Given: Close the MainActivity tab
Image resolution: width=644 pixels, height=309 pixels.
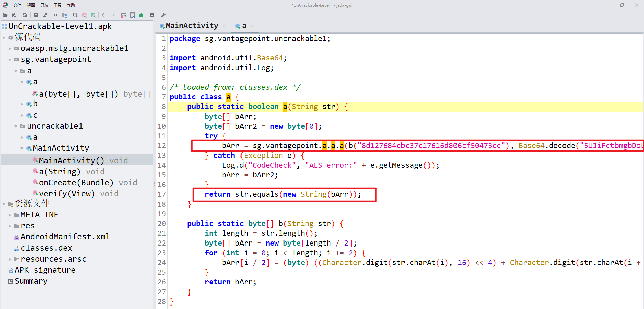Looking at the screenshot, I should tap(224, 26).
